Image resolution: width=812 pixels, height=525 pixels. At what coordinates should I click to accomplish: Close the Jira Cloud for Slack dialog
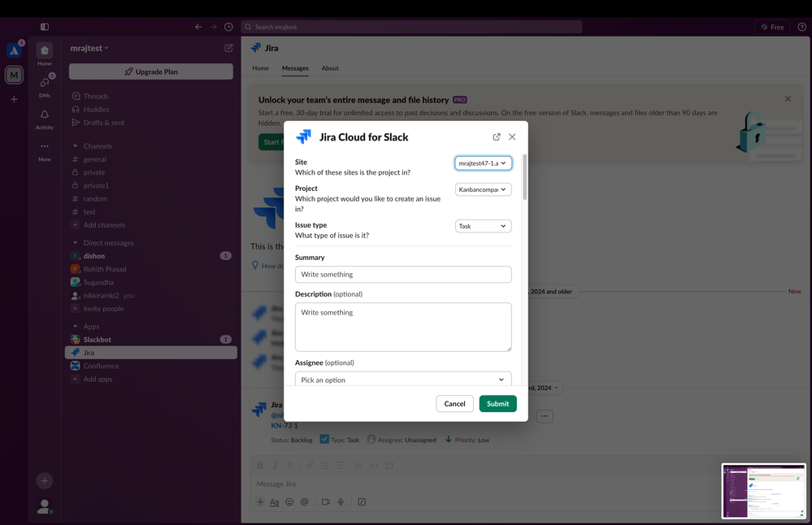tap(512, 137)
